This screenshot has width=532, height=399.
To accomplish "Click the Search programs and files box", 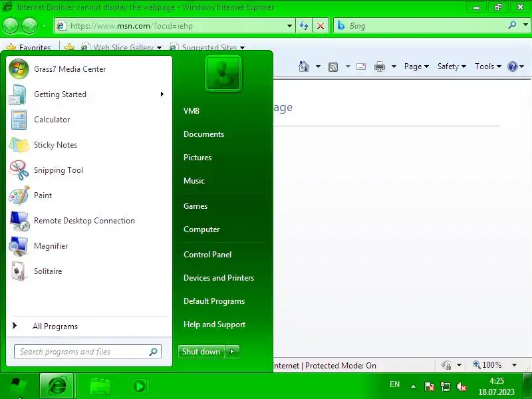I will pyautogui.click(x=88, y=352).
